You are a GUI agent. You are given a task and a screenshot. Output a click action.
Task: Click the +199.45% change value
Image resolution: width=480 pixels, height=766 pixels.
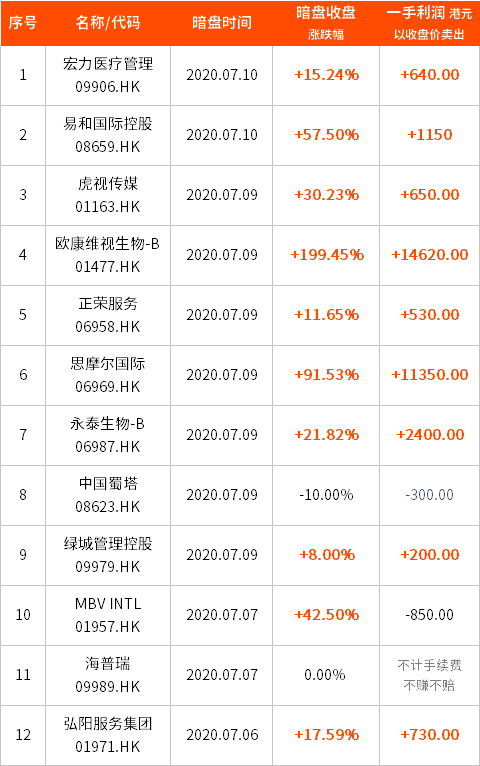tap(327, 255)
